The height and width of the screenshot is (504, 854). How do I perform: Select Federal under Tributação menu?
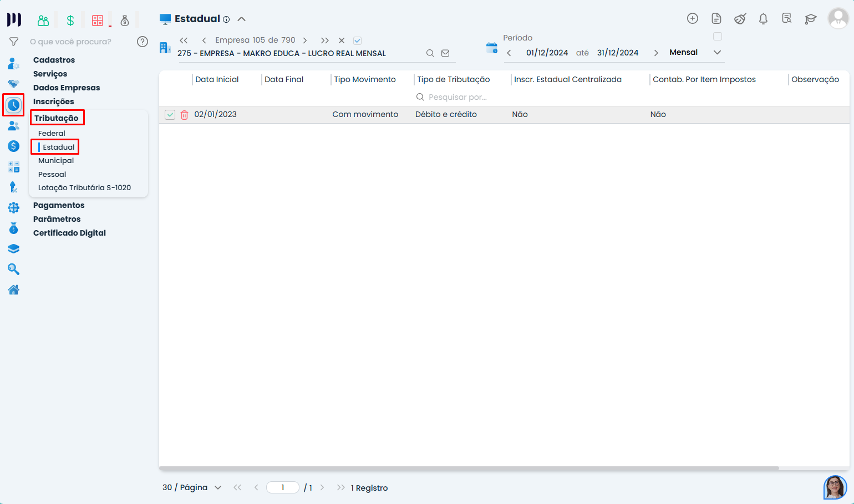click(52, 133)
